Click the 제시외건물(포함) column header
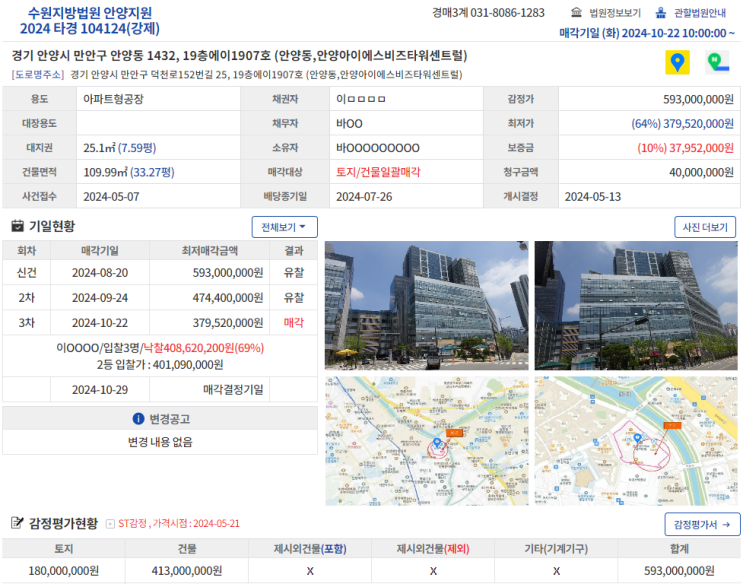Image resolution: width=743 pixels, height=584 pixels. [x=310, y=549]
